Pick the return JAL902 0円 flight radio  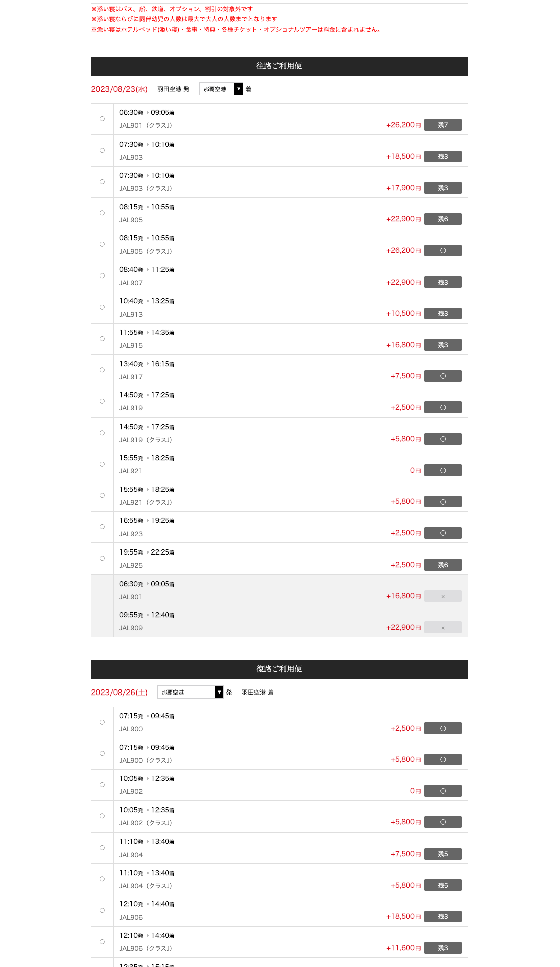click(x=102, y=785)
